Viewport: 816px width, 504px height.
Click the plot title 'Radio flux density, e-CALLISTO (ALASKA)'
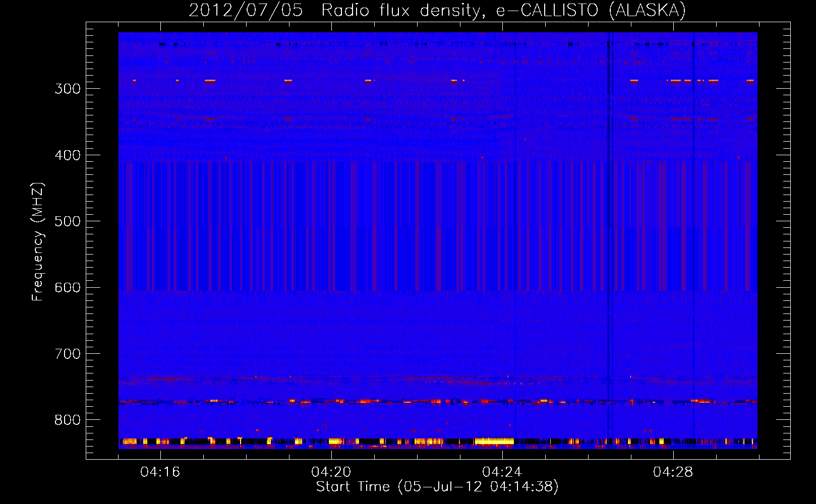click(503, 11)
